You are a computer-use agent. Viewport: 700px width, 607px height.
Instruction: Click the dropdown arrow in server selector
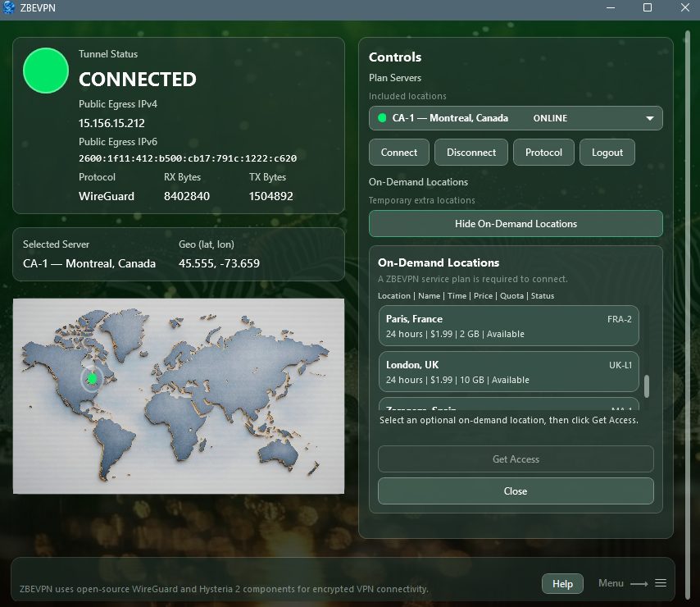pos(650,118)
